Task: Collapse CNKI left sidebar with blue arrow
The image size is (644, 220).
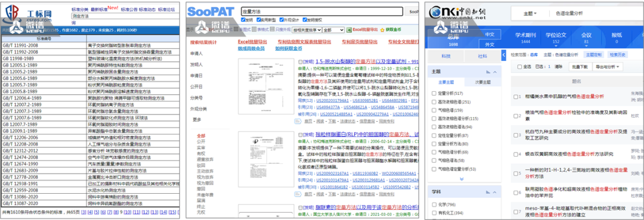Action: point(504,55)
